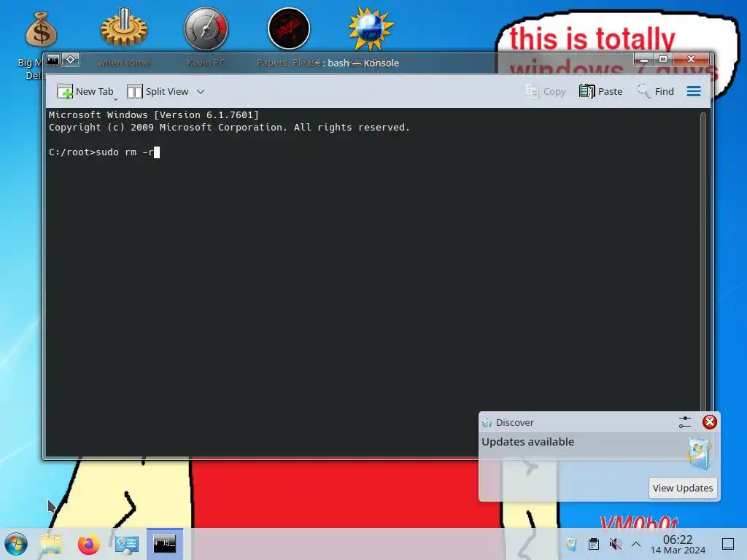This screenshot has width=747, height=560.
Task: Open the sun globe desktop icon
Action: click(371, 28)
